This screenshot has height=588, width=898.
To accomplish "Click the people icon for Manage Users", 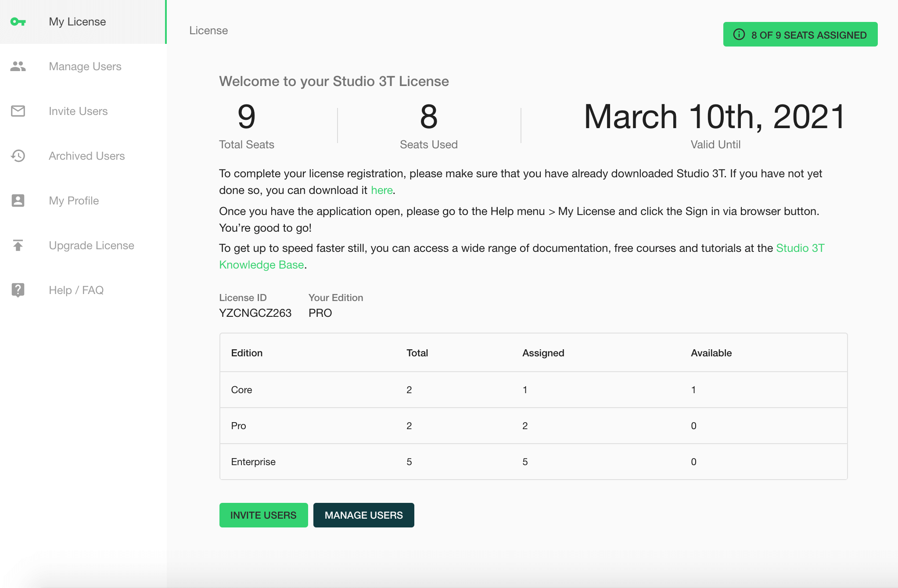I will (18, 66).
